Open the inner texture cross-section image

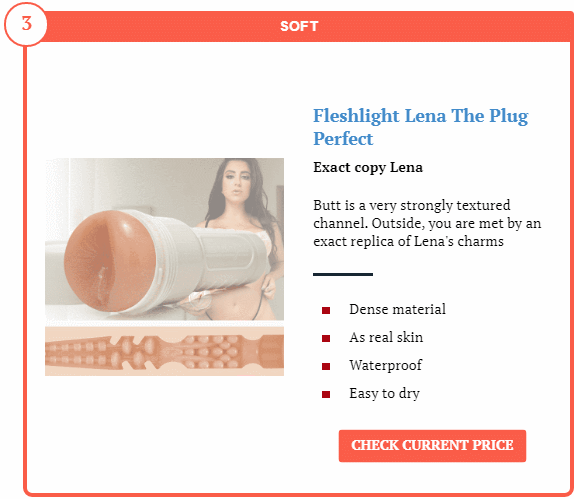pos(164,351)
